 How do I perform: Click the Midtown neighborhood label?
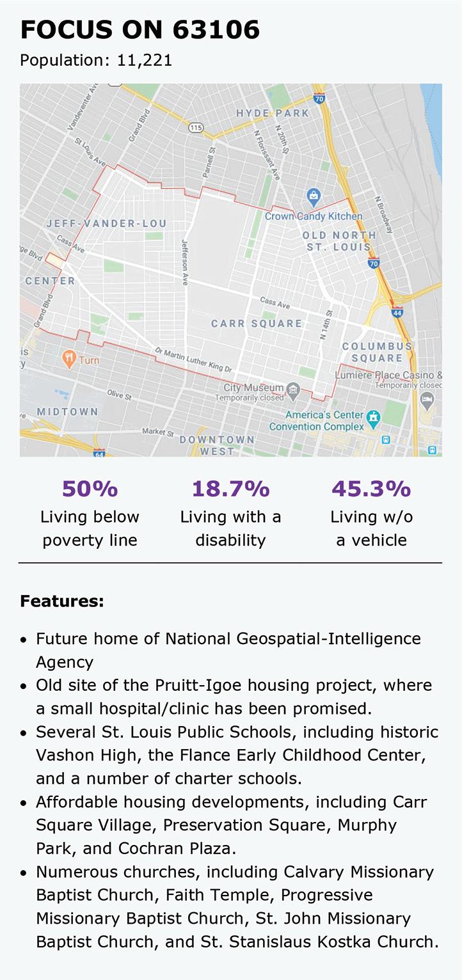(67, 411)
